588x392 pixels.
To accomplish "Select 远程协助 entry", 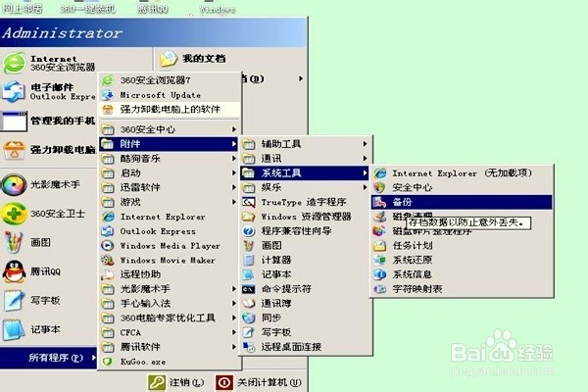I will click(x=169, y=274).
